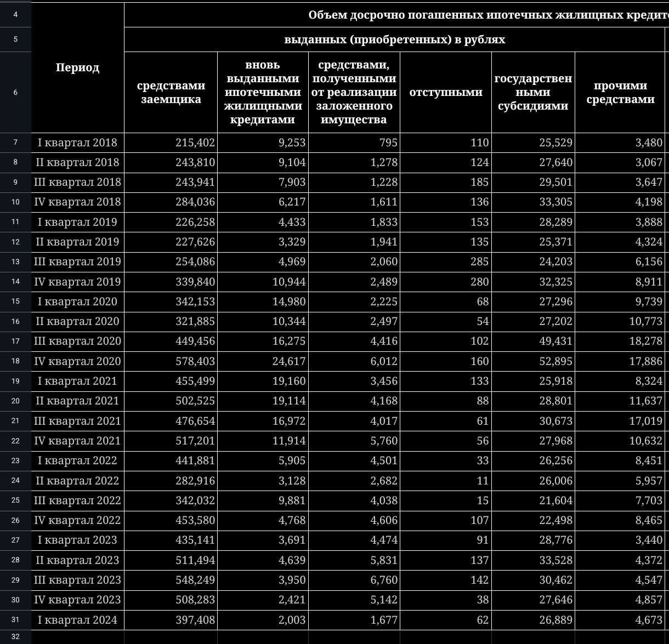Click the value 339,840
The width and height of the screenshot is (669, 644).
click(171, 282)
